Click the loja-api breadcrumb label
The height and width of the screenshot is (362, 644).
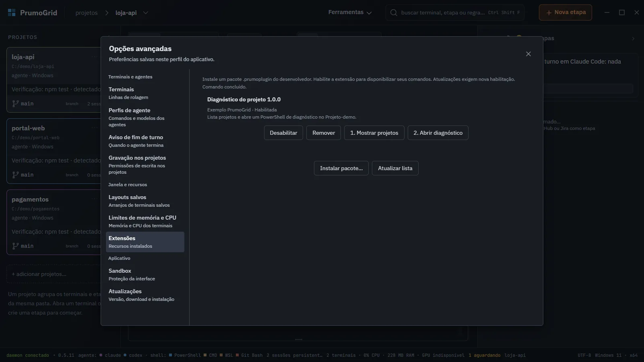click(x=126, y=13)
